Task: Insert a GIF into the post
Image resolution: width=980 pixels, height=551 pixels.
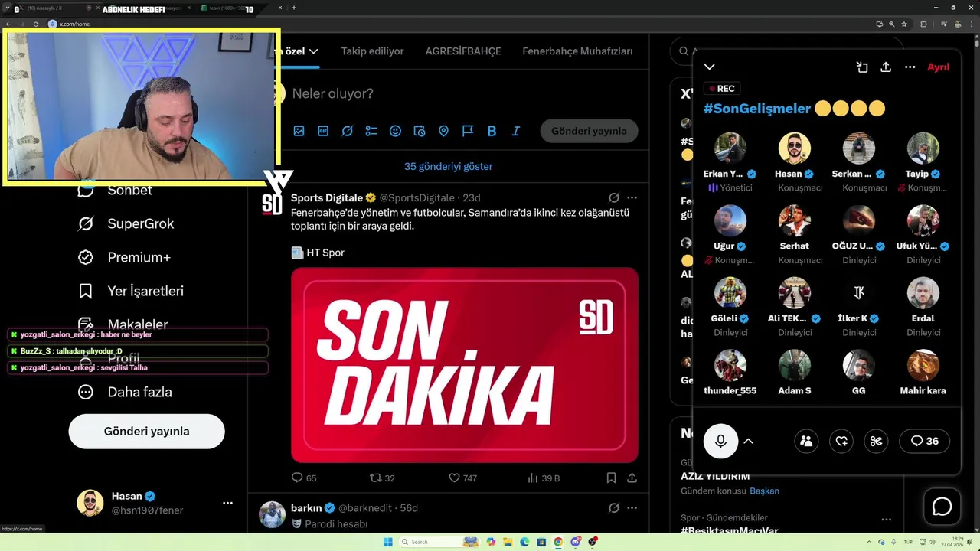Action: [323, 131]
